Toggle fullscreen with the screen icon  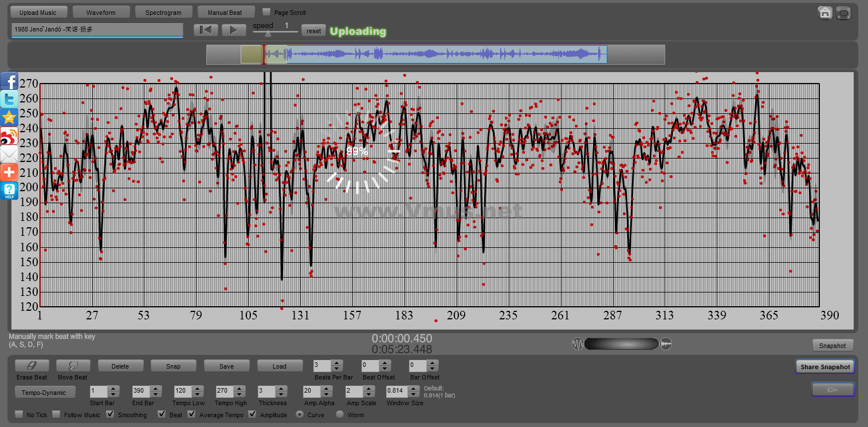pyautogui.click(x=843, y=13)
